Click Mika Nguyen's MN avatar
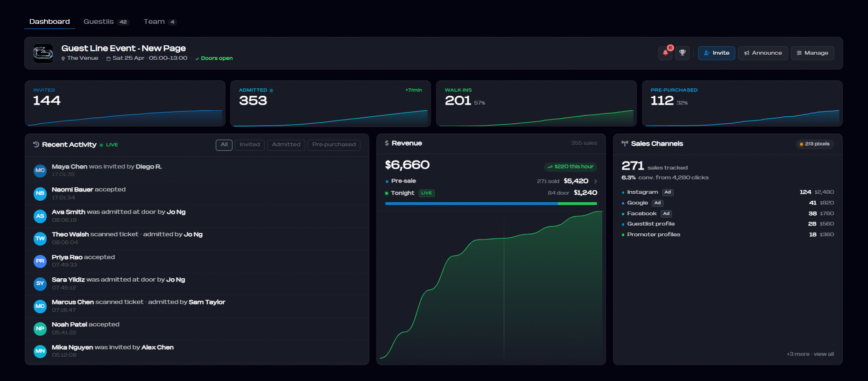868x381 pixels. click(x=40, y=351)
